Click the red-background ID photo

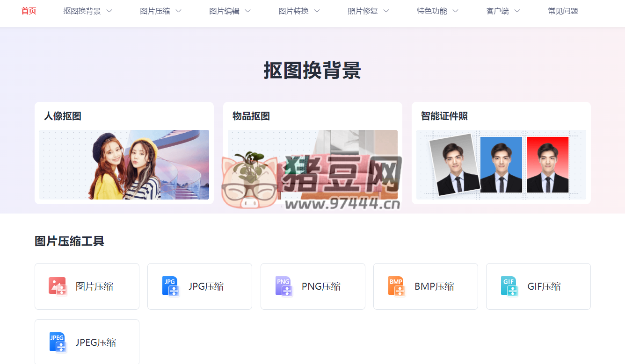pos(547,164)
